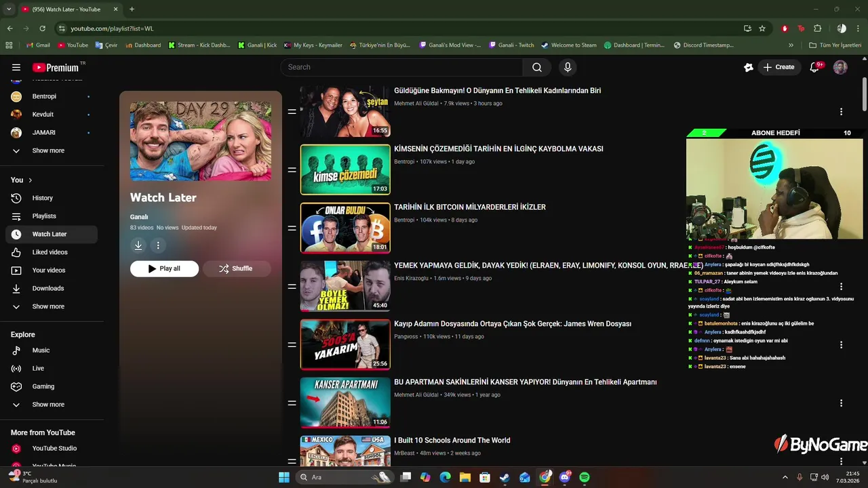The width and height of the screenshot is (868, 488).
Task: Open Gmail bookmark
Action: 38,45
